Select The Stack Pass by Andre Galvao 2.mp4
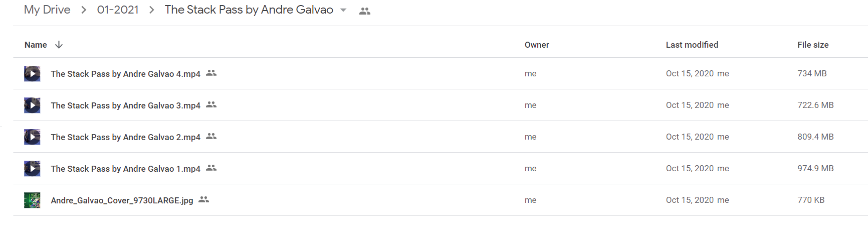868x231 pixels. pyautogui.click(x=126, y=137)
